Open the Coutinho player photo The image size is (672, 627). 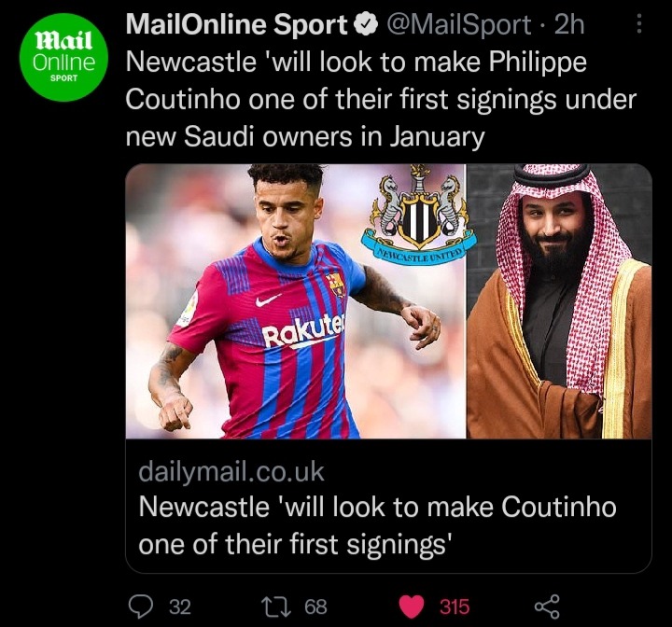(x=295, y=300)
